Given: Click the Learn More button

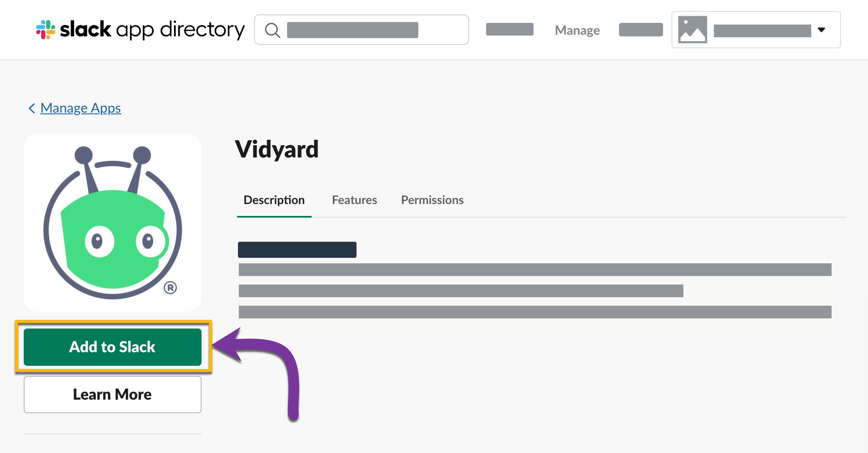Looking at the screenshot, I should pos(113,395).
